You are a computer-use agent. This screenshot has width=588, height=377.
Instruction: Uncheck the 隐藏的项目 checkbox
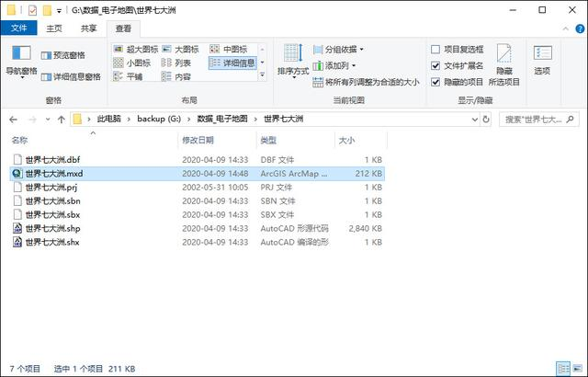tap(435, 82)
